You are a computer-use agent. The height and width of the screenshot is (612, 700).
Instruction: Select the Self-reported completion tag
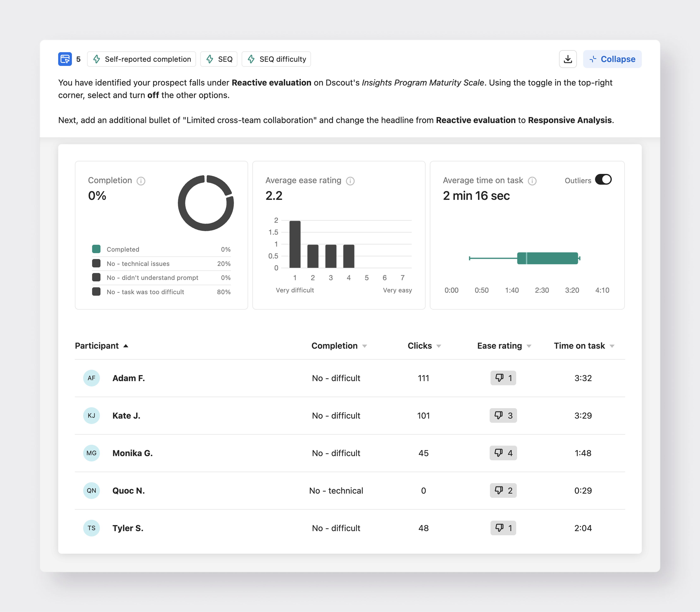(141, 59)
